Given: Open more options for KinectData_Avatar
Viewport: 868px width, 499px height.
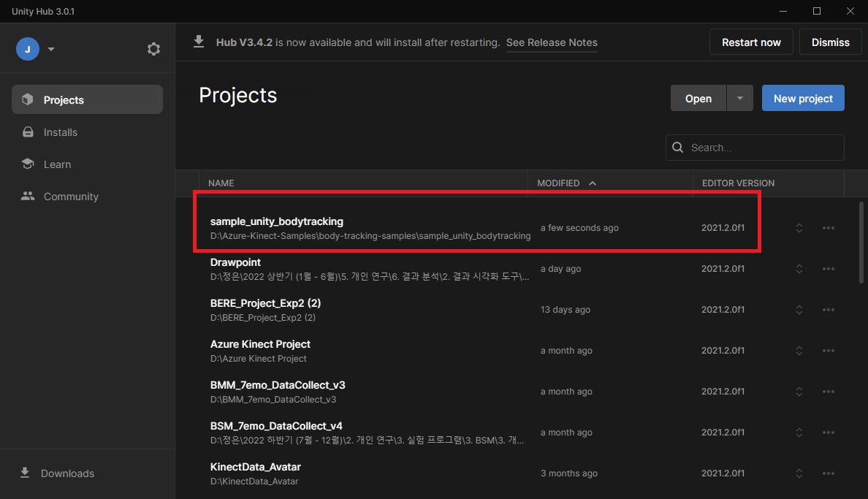Looking at the screenshot, I should tap(828, 473).
